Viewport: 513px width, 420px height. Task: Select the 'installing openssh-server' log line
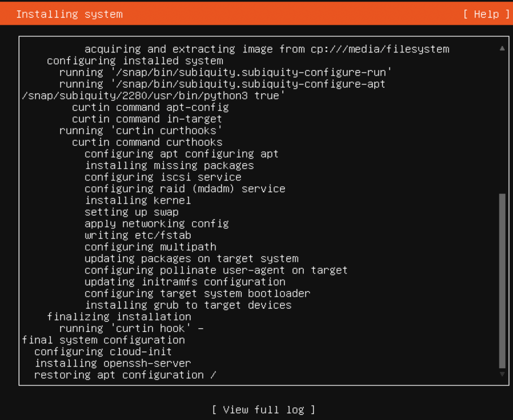[113, 363]
